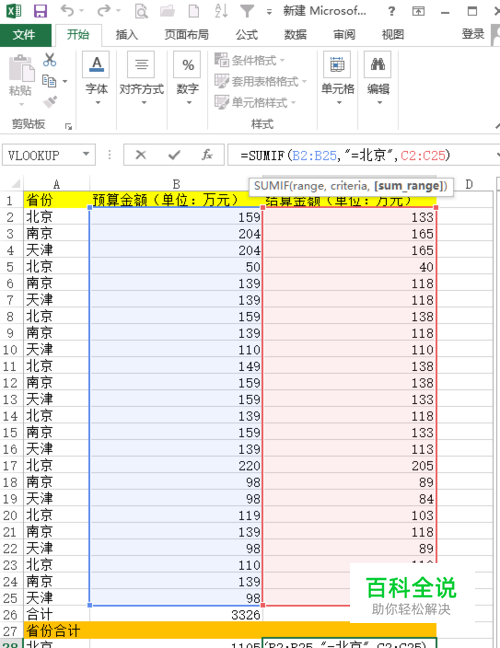Click the Redo arrow icon

(x=103, y=11)
